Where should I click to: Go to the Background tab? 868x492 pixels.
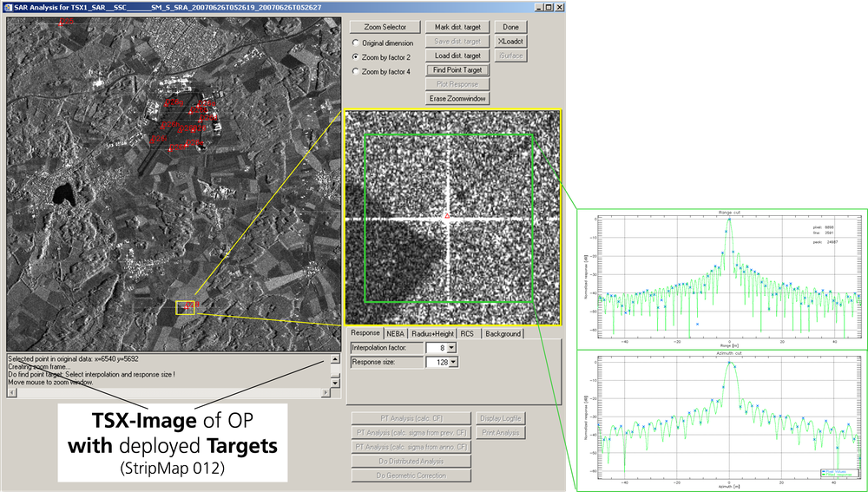[x=503, y=333]
